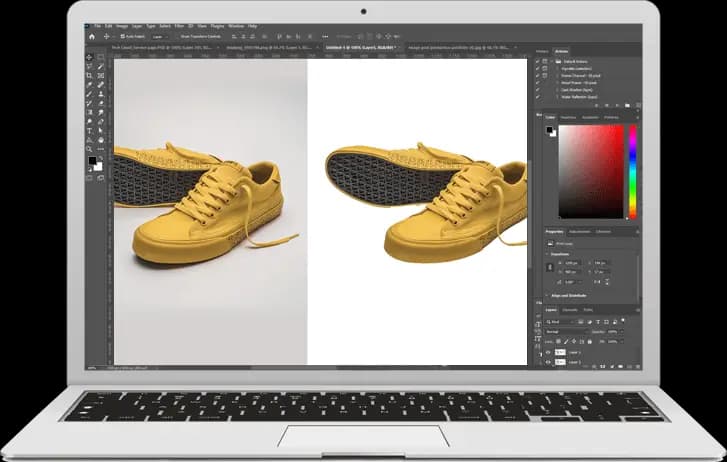Image resolution: width=727 pixels, height=462 pixels.
Task: Open the Color panel flyout menu
Action: (638, 118)
